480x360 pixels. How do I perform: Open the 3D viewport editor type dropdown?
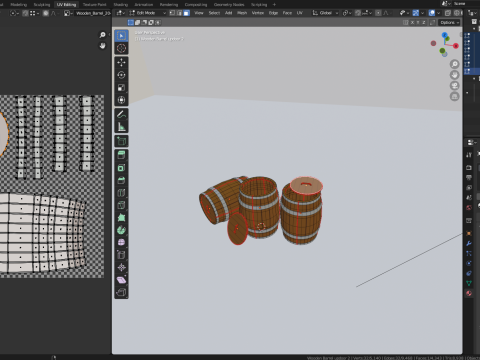click(120, 13)
